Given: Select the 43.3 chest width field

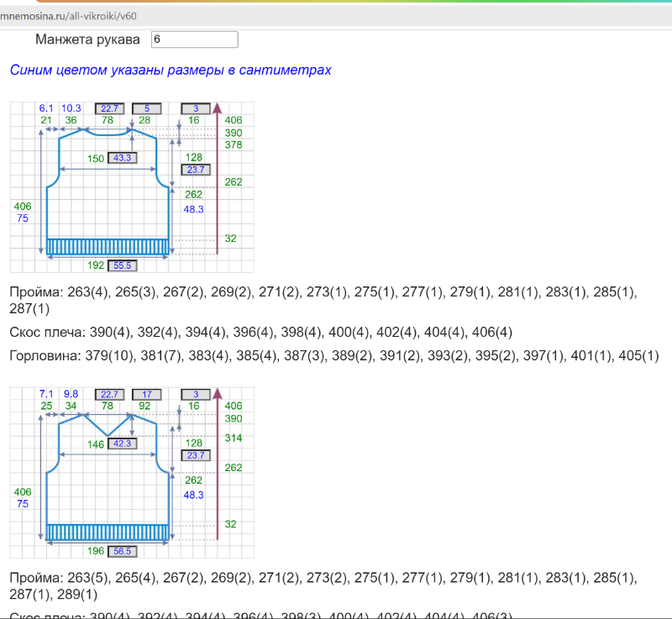Looking at the screenshot, I should pyautogui.click(x=122, y=158).
